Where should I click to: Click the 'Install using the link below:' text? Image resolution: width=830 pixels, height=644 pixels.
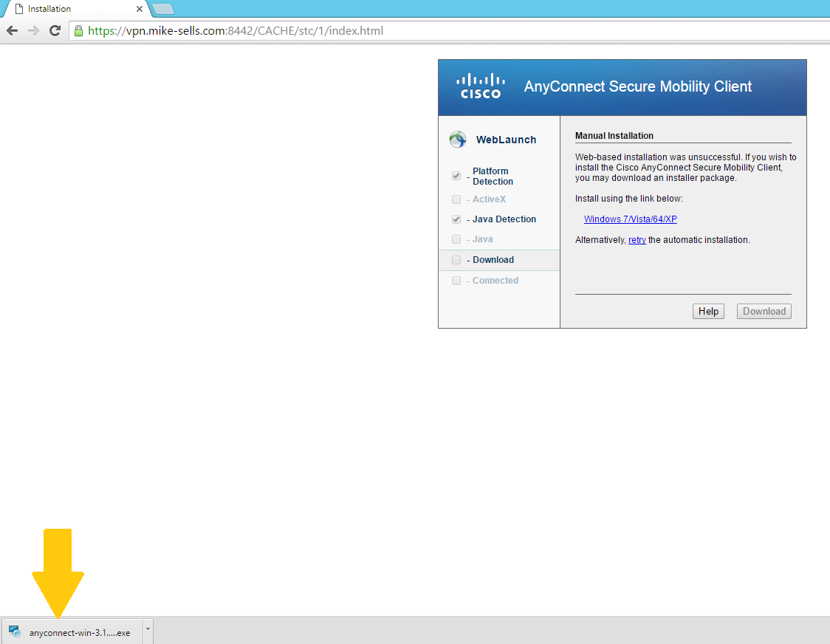coord(629,199)
